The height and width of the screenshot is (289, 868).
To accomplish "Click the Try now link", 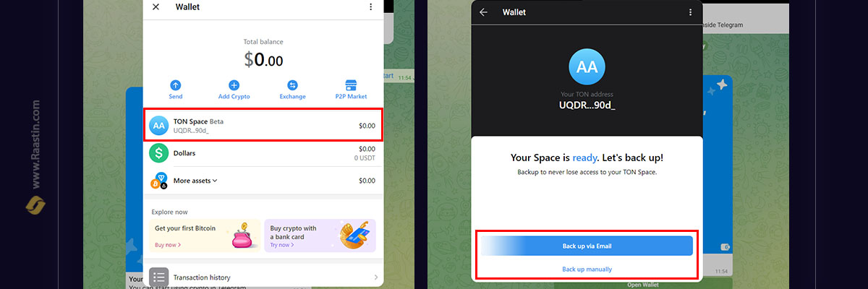I will [283, 246].
